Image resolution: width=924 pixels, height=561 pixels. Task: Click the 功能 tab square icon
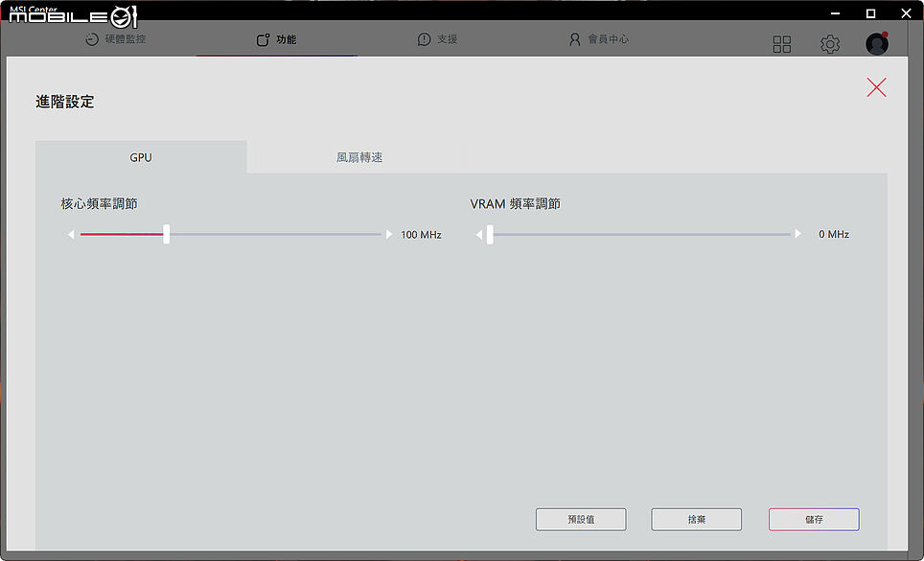click(263, 39)
